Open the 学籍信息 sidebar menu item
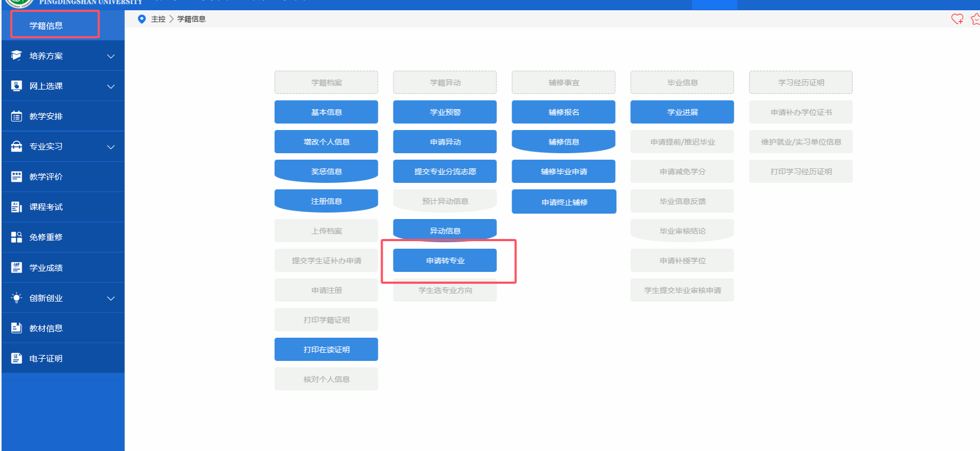980x451 pixels. coord(46,25)
